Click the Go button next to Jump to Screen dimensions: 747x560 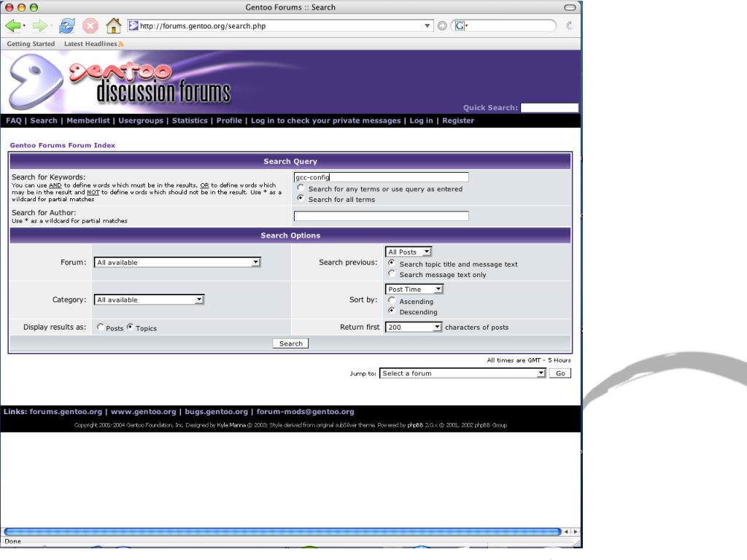(560, 373)
